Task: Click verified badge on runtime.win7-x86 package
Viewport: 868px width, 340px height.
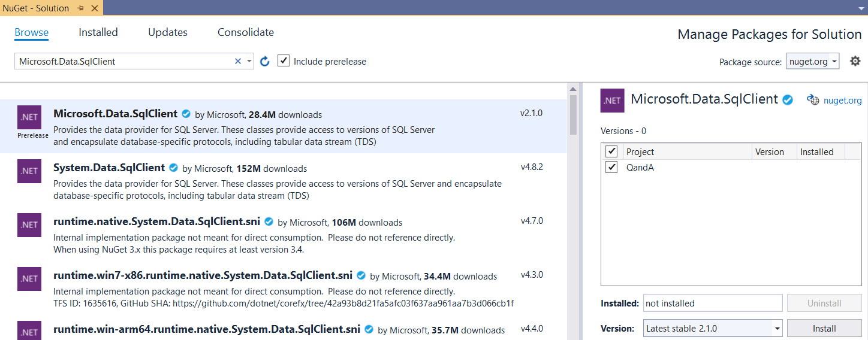Action: [x=361, y=276]
